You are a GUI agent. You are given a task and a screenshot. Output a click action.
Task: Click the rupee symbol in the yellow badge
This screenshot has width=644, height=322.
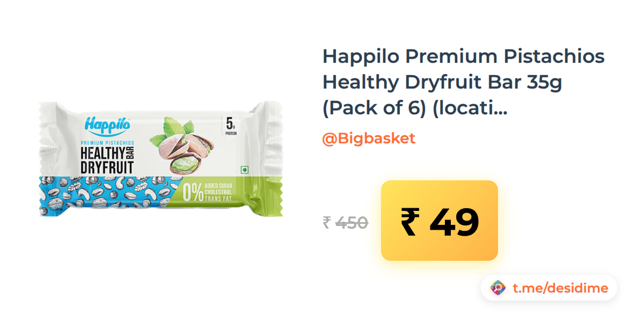pos(408,222)
